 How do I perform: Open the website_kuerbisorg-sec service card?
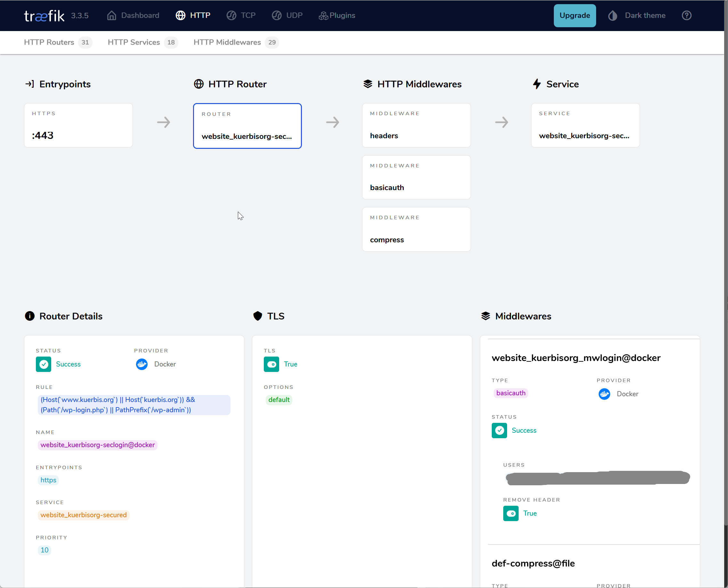tap(586, 125)
